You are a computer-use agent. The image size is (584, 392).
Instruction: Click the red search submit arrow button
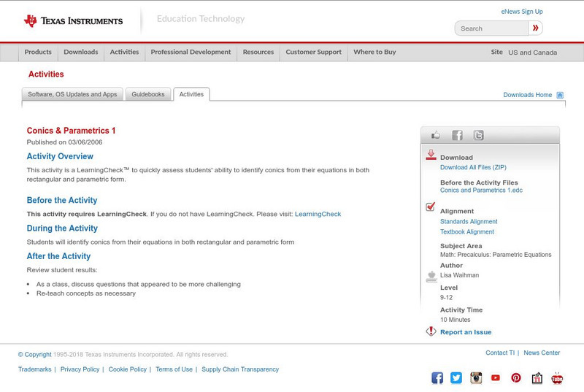[x=535, y=28]
